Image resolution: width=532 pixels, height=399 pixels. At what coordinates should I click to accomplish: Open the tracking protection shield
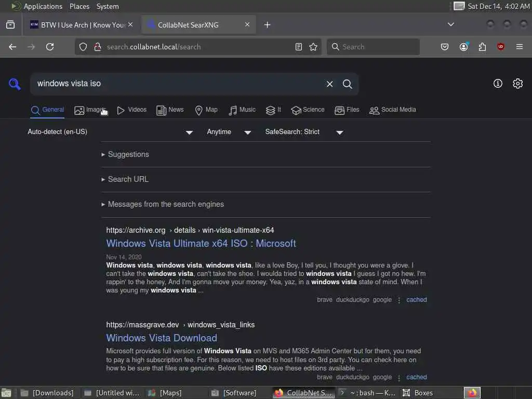(83, 47)
